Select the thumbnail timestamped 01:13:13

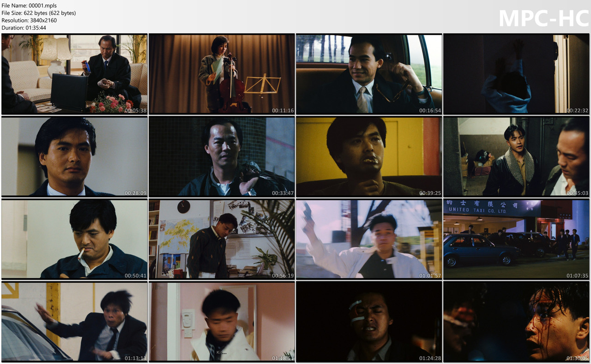74,322
